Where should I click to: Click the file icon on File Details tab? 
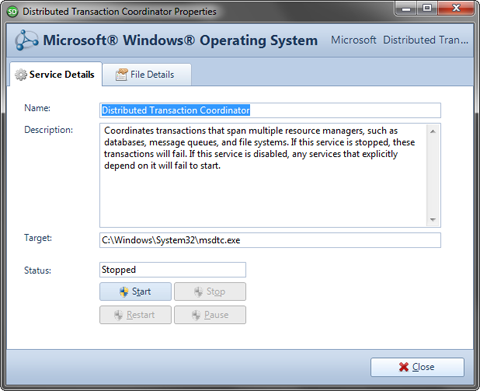click(122, 75)
